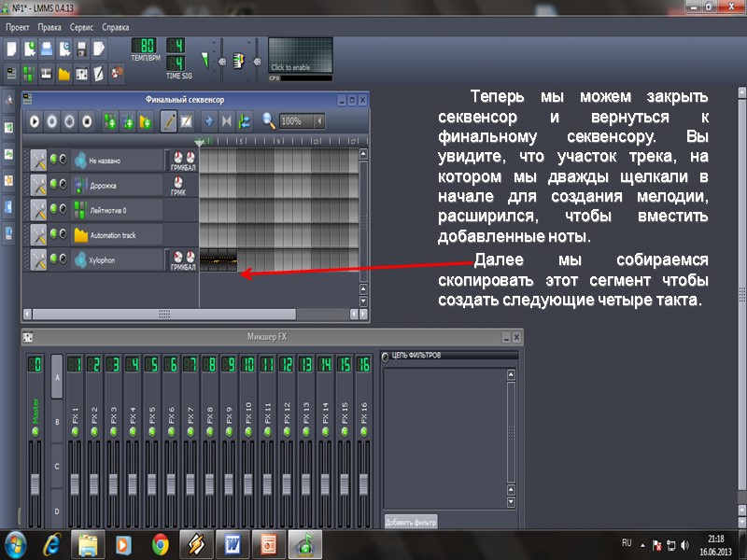Click Лейтмотив 0 track button
The height and width of the screenshot is (560, 747).
pyautogui.click(x=118, y=210)
